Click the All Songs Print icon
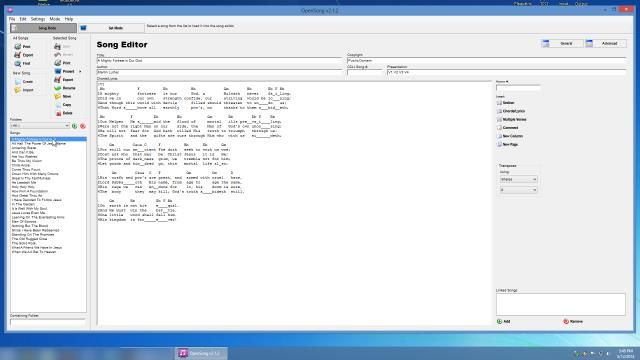640x360 pixels. (x=18, y=47)
